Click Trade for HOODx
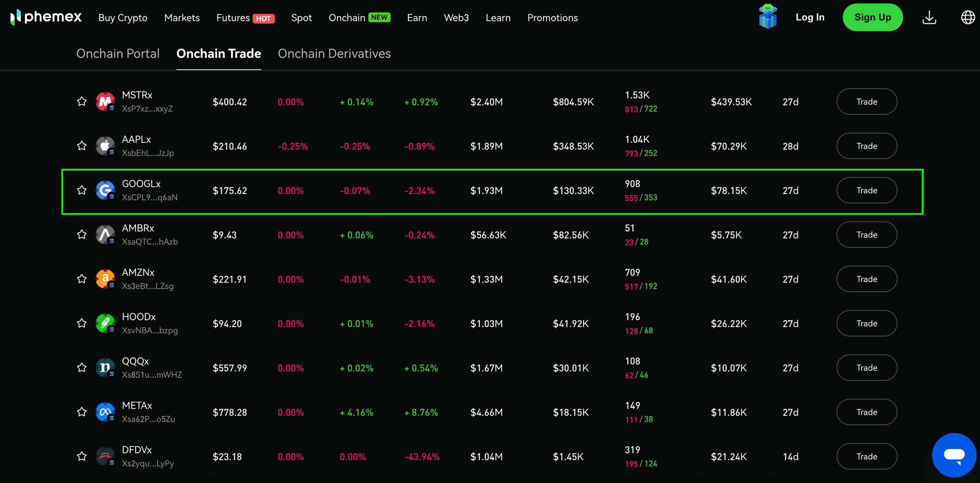This screenshot has width=980, height=483. (867, 323)
